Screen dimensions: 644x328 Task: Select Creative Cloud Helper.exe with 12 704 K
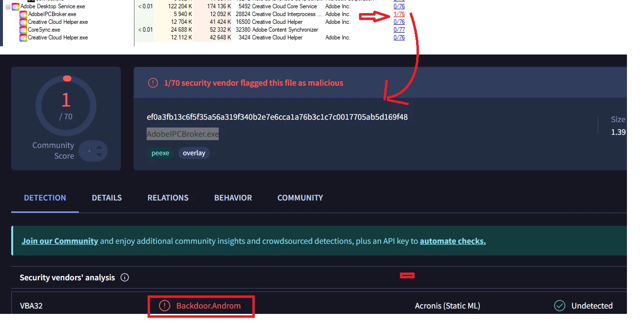point(58,22)
